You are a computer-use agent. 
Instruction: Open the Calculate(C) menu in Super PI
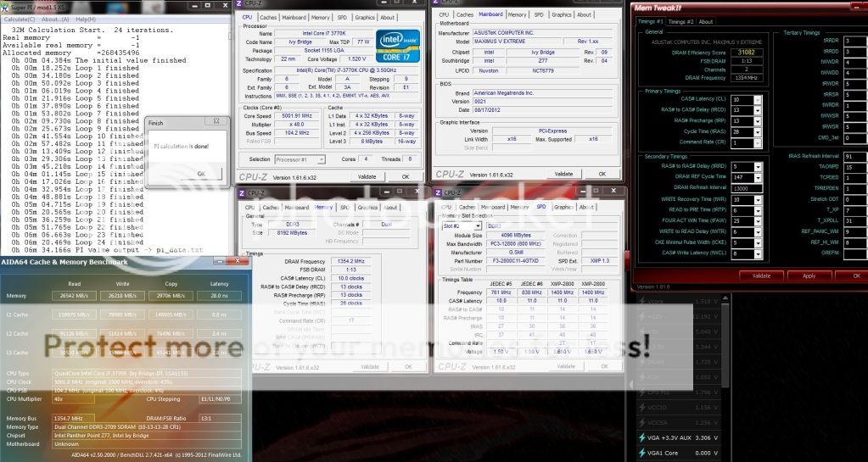tap(20, 19)
